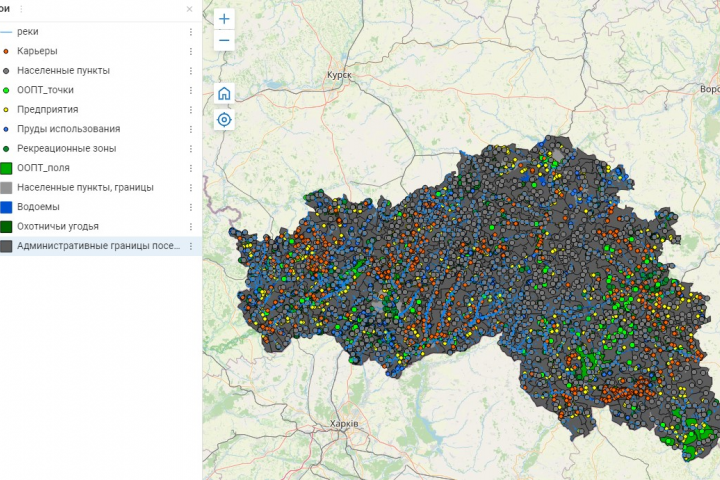Open options for Охотничьи угодья layer
Screen dimensions: 720x480
coord(190,226)
